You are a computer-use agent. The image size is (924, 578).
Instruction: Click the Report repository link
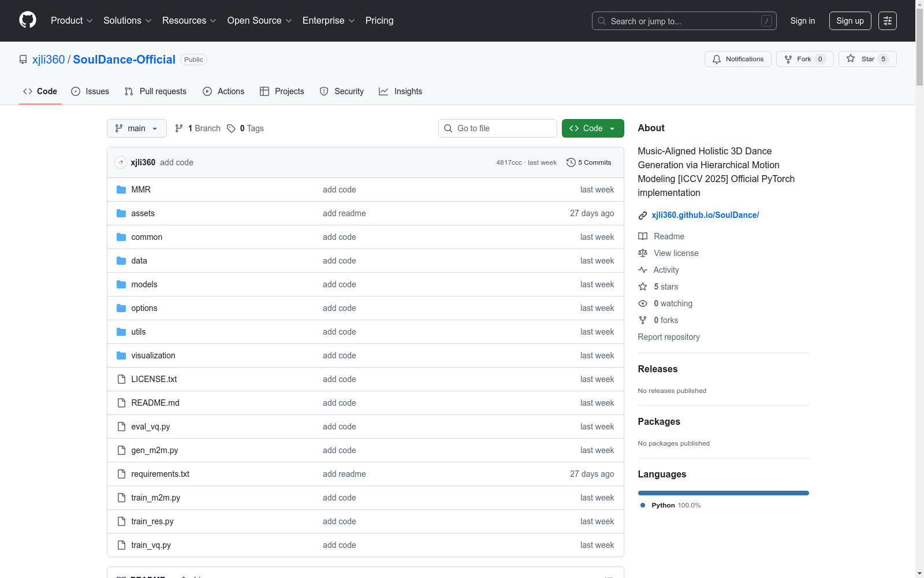(x=669, y=337)
